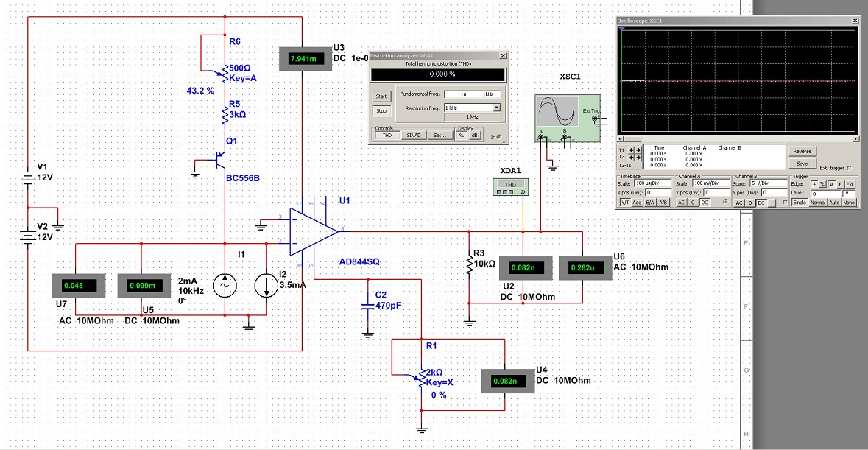Image resolution: width=868 pixels, height=450 pixels.
Task: Move cursor T1 right in oscilloscope
Action: [638, 150]
